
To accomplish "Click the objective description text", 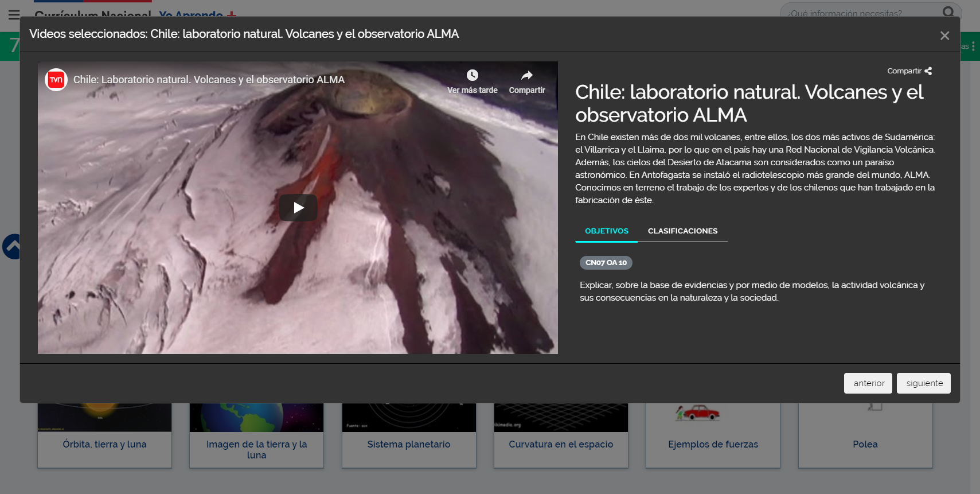I will [752, 291].
